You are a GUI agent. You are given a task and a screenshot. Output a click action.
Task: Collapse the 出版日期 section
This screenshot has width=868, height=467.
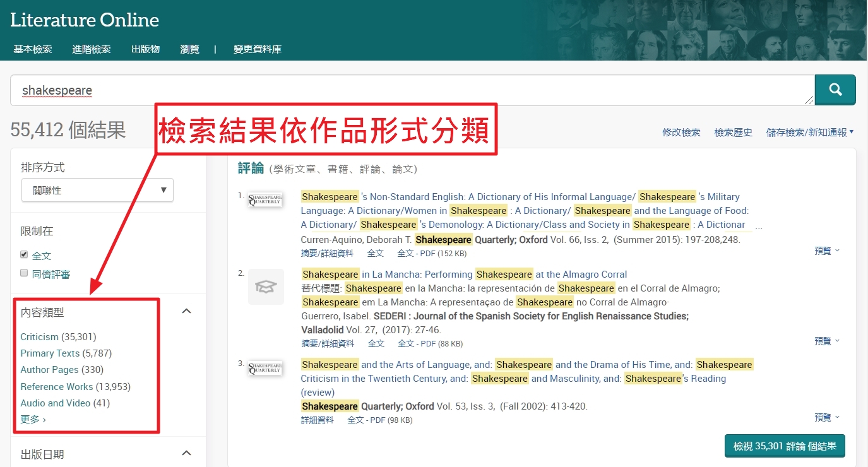tap(186, 453)
